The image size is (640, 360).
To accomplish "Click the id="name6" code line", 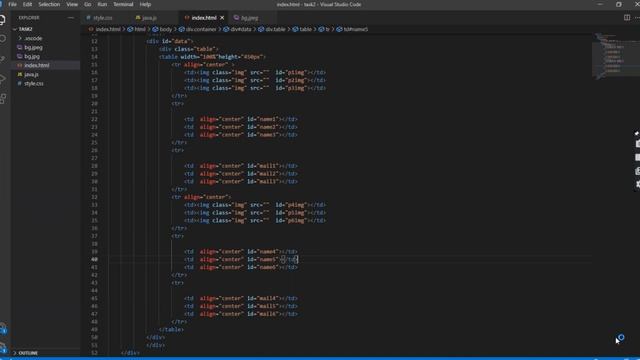I will point(241,267).
